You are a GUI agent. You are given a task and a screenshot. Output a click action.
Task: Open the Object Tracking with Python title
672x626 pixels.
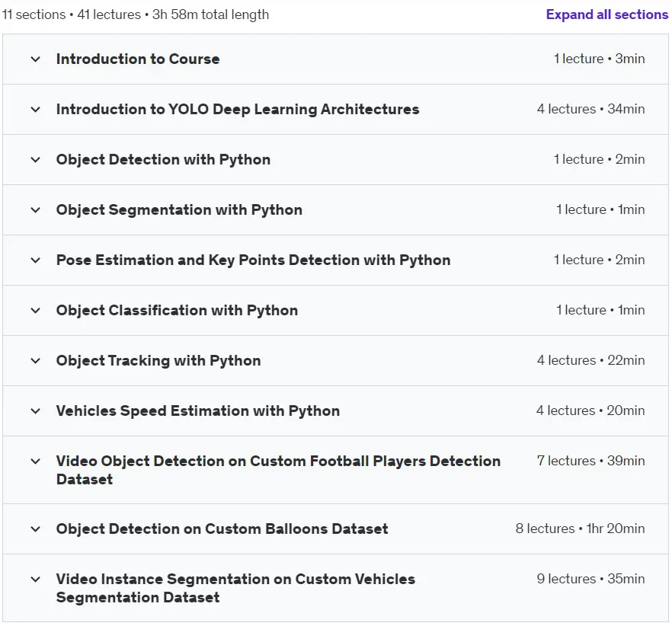point(158,361)
